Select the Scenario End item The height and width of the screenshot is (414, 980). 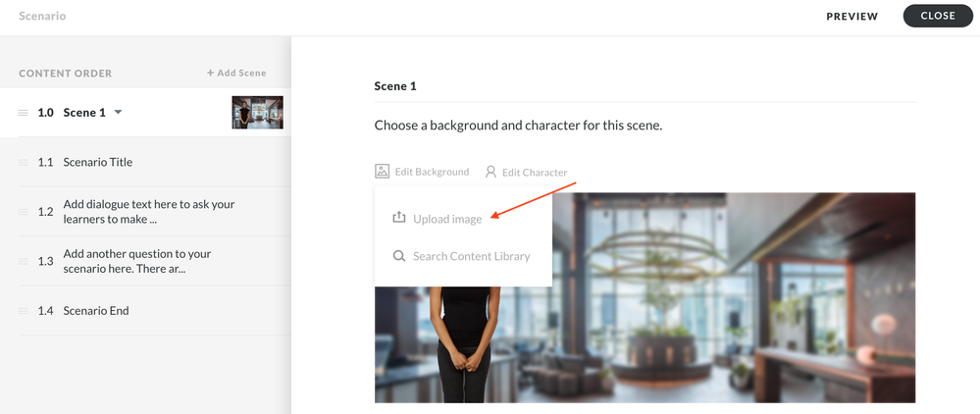coord(96,311)
